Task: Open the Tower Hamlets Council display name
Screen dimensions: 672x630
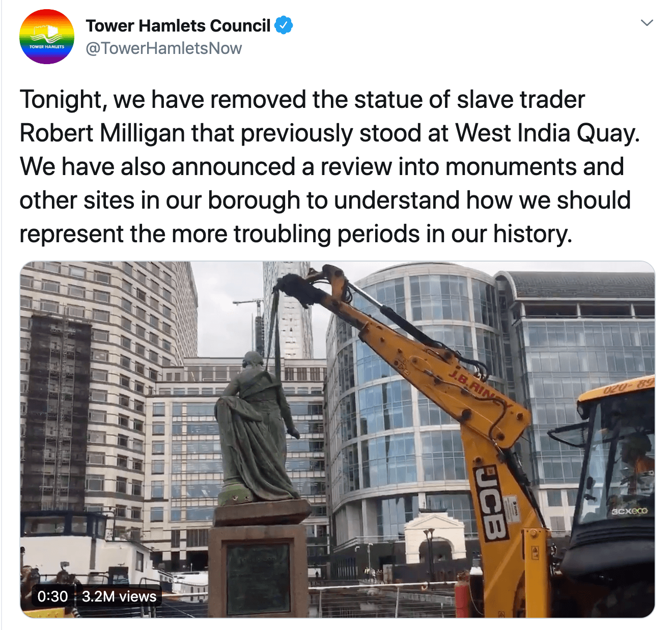Action: 178,25
